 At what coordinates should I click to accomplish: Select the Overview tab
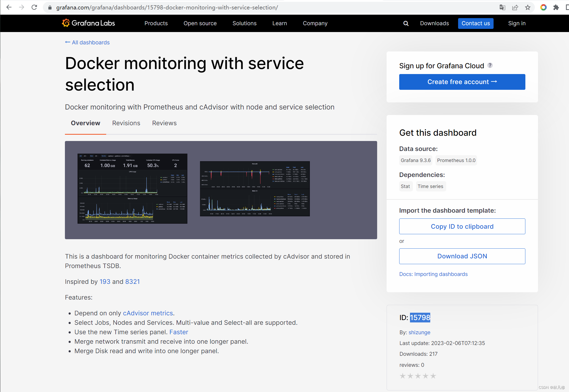85,123
